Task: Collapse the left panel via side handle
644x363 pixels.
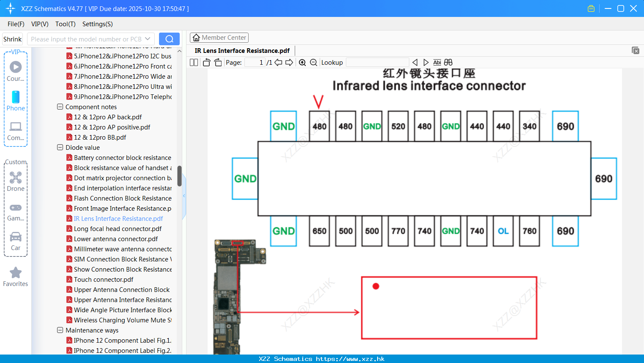Action: tap(184, 196)
